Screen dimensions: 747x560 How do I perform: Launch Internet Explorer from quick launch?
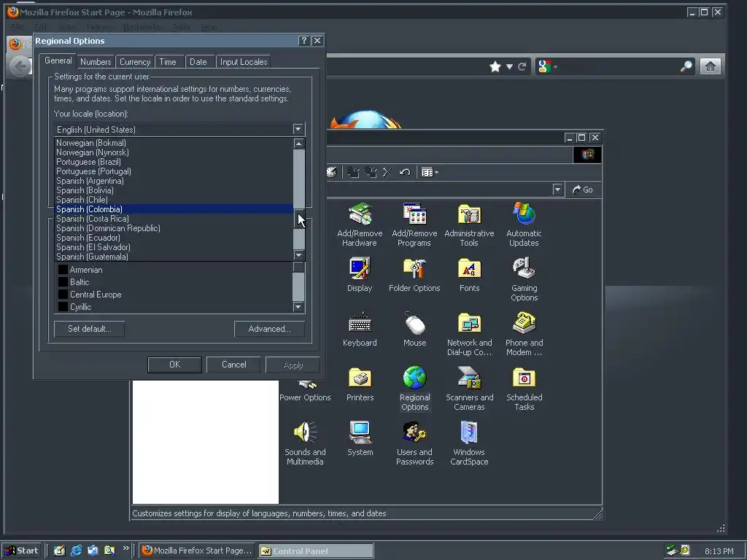point(76,551)
